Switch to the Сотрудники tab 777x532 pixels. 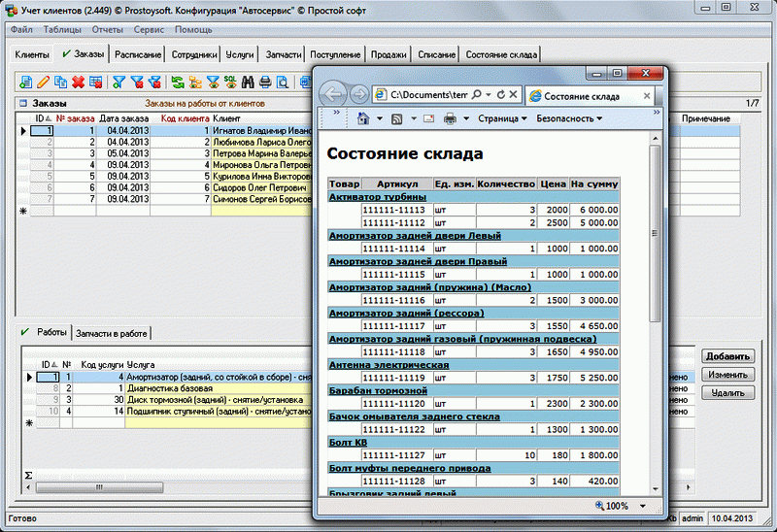(x=193, y=54)
